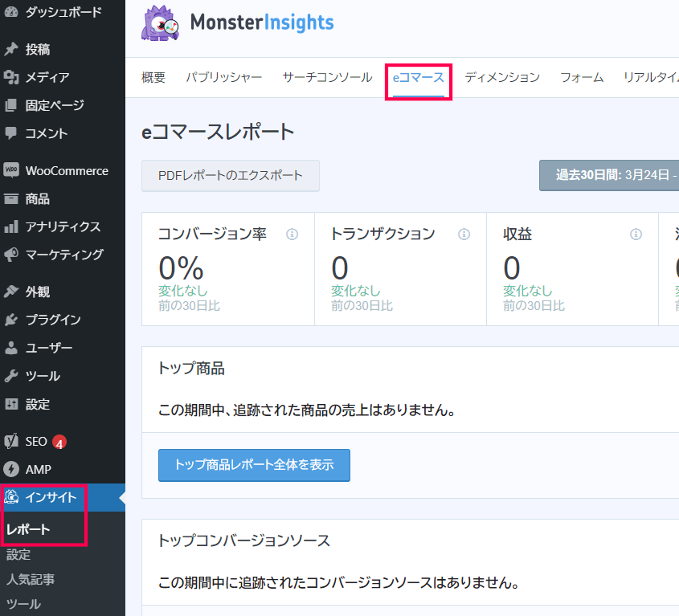
Task: Click text この期間中、追跡された商品の売上はありません。
Action: (x=307, y=410)
